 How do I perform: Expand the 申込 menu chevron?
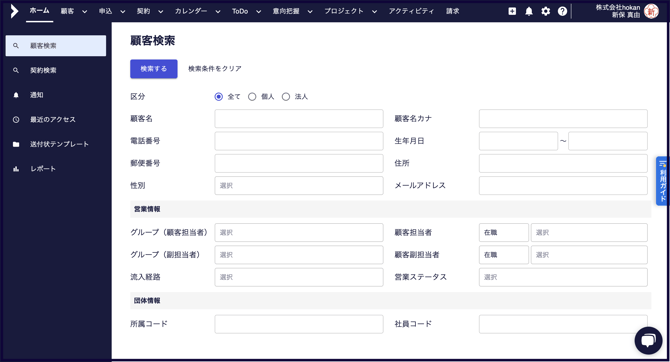[x=123, y=12]
